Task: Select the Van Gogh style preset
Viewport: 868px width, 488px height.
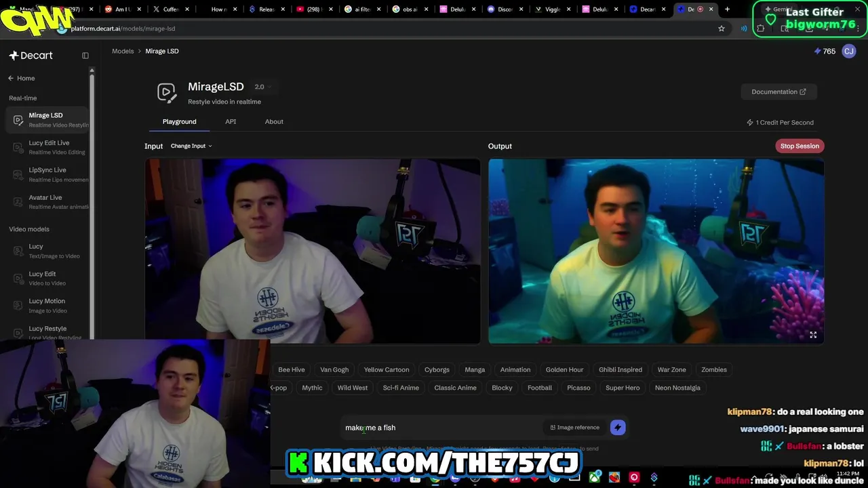Action: click(x=334, y=369)
